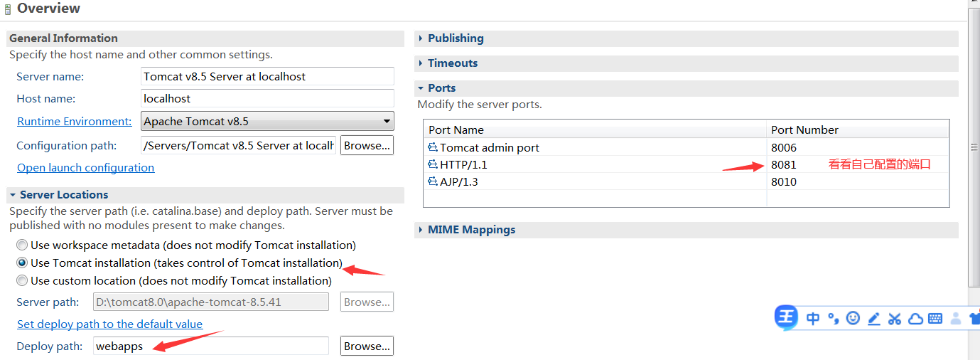Click the Server path text field
Screen dimensions: 980x360
(211, 302)
